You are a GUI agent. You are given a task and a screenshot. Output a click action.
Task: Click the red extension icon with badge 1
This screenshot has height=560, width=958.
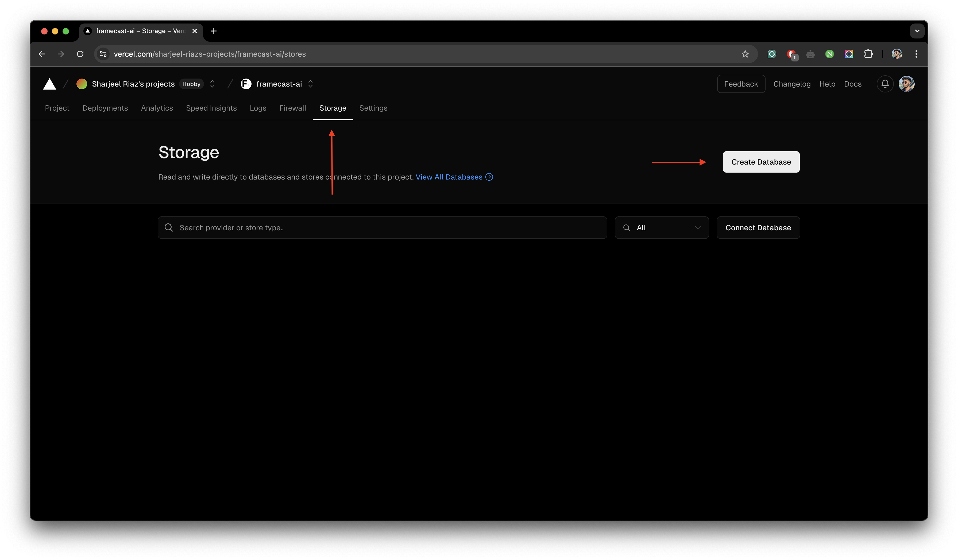[x=792, y=55]
